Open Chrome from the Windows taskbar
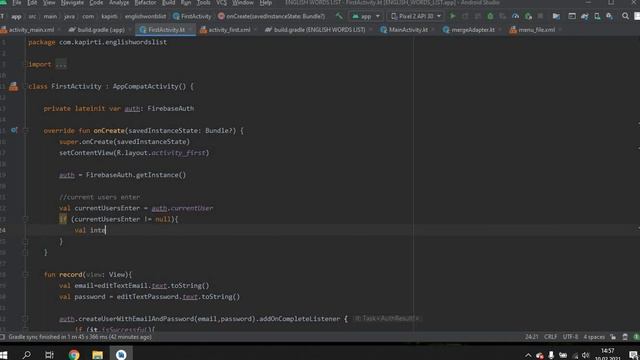The image size is (640, 360). 74,354
